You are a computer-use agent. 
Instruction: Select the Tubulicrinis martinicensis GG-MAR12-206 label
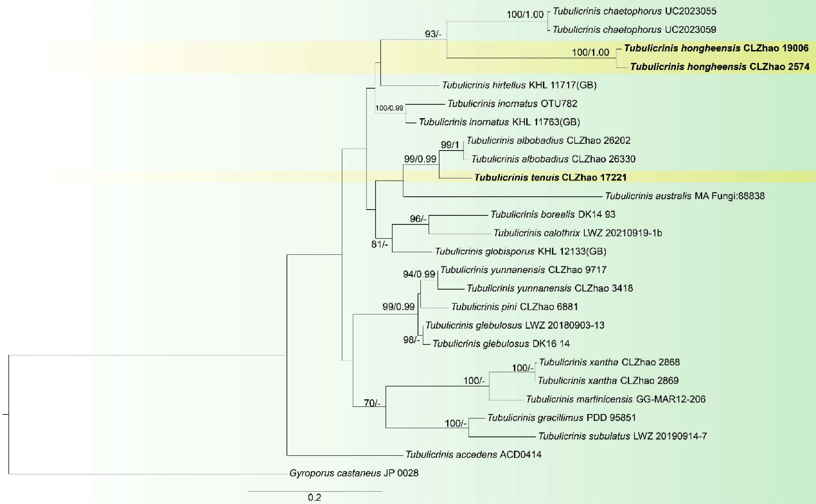pyautogui.click(x=616, y=399)
